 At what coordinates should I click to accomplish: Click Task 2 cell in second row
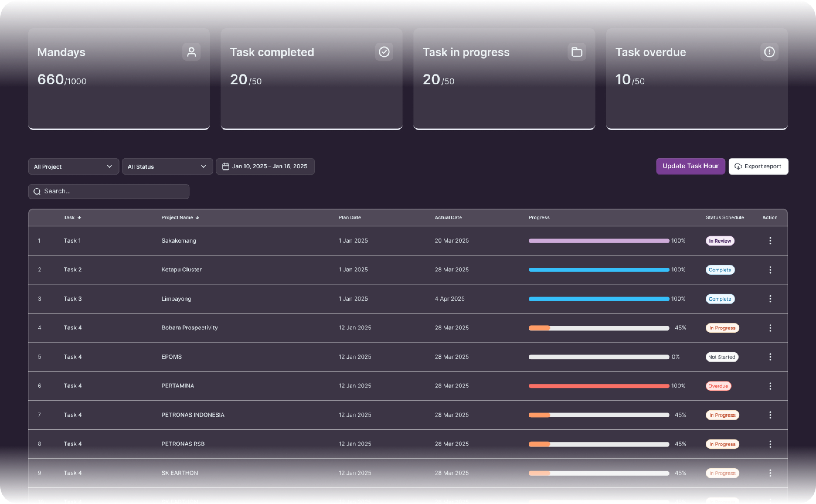coord(72,270)
